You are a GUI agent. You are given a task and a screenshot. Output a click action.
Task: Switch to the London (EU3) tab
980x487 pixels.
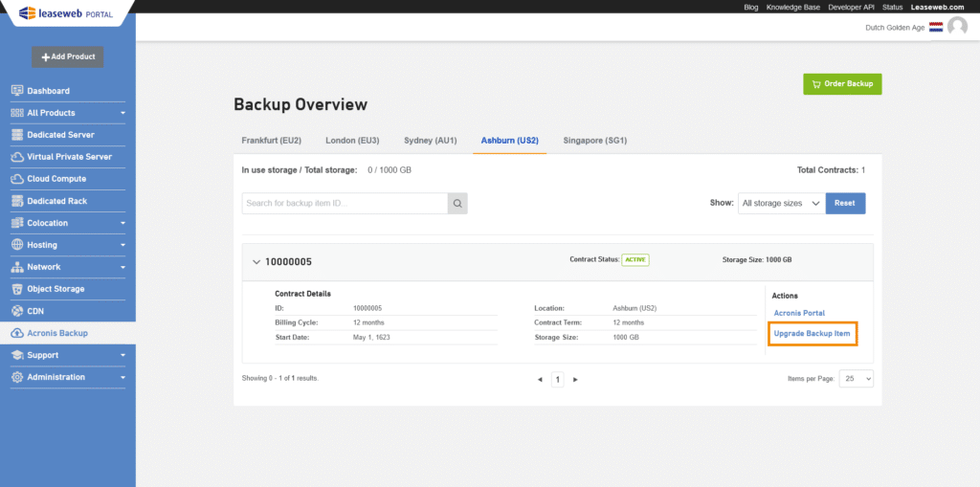(352, 141)
